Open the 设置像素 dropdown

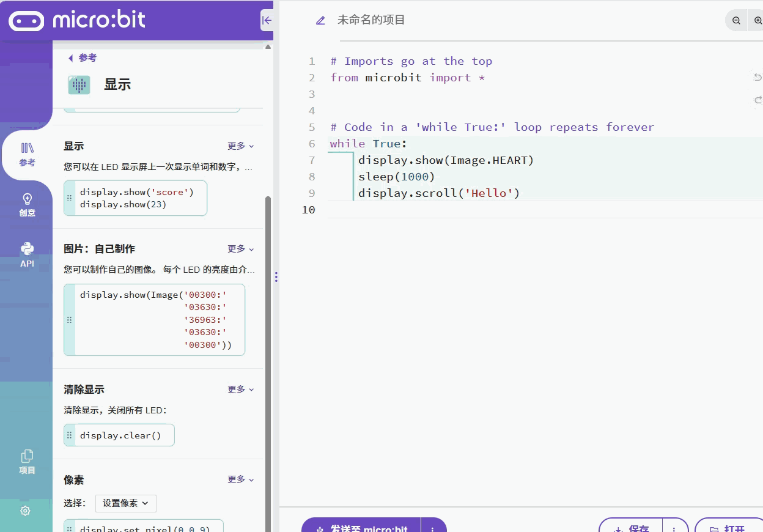click(126, 503)
